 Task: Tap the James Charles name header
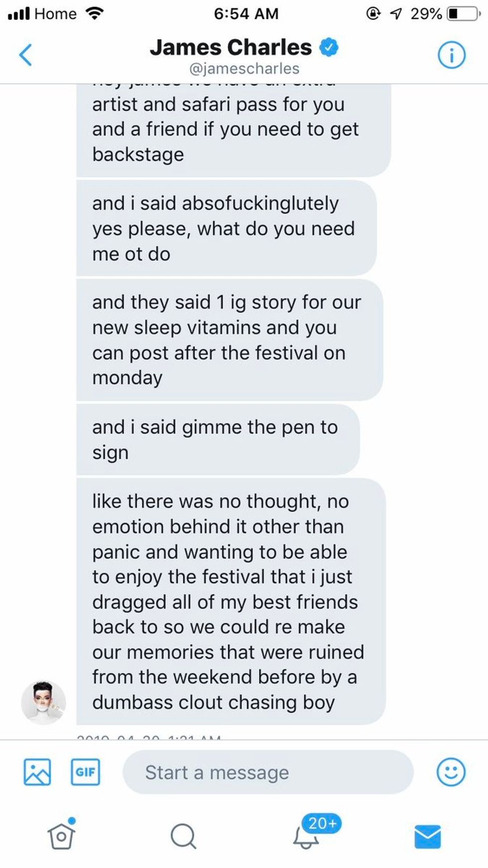[231, 47]
